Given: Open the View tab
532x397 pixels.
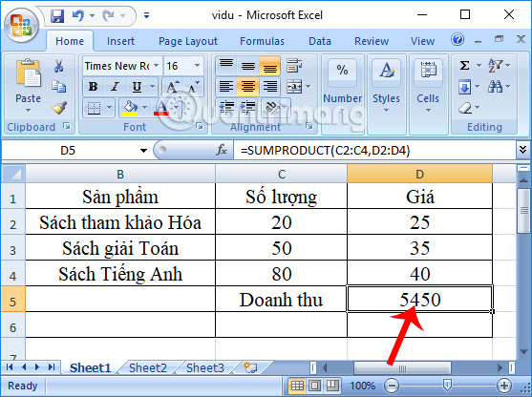Looking at the screenshot, I should point(422,41).
